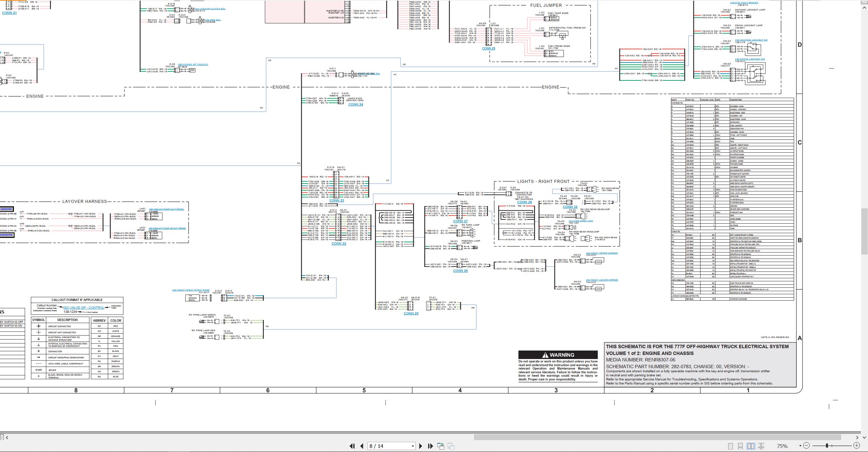The width and height of the screenshot is (868, 452).
Task: Open the RIGHT UPPER MIRROR link
Action: pos(602,253)
